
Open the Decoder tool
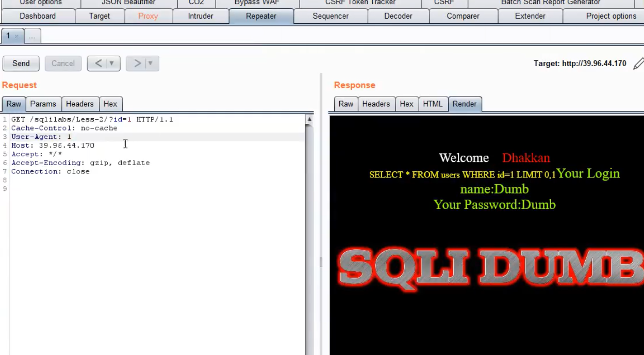398,16
